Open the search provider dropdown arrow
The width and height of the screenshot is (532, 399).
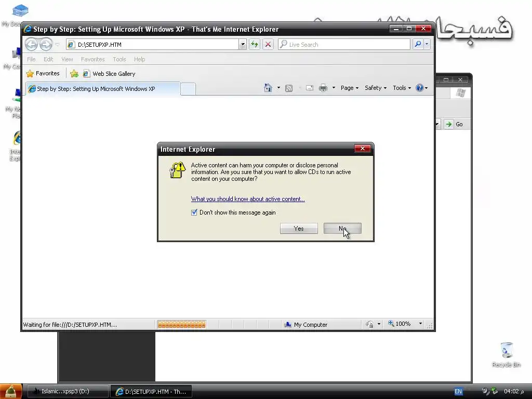click(427, 44)
